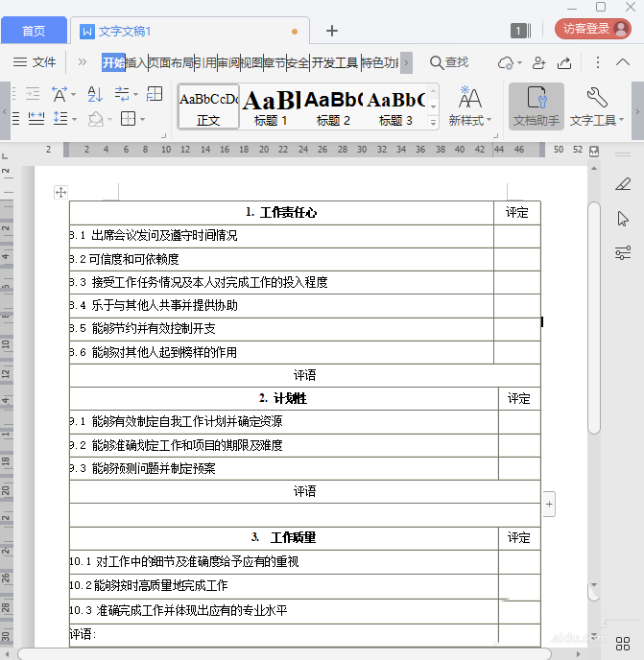Click the table move handle
644x660 pixels.
coord(60,193)
